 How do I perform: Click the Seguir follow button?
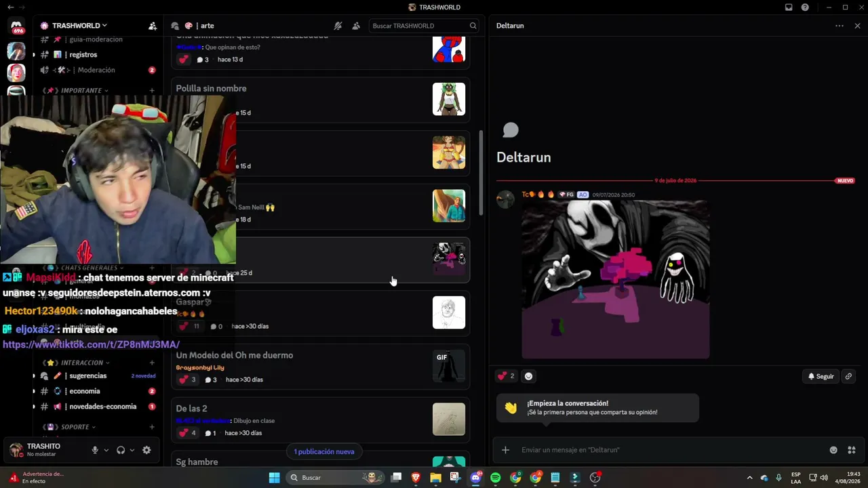click(x=821, y=376)
